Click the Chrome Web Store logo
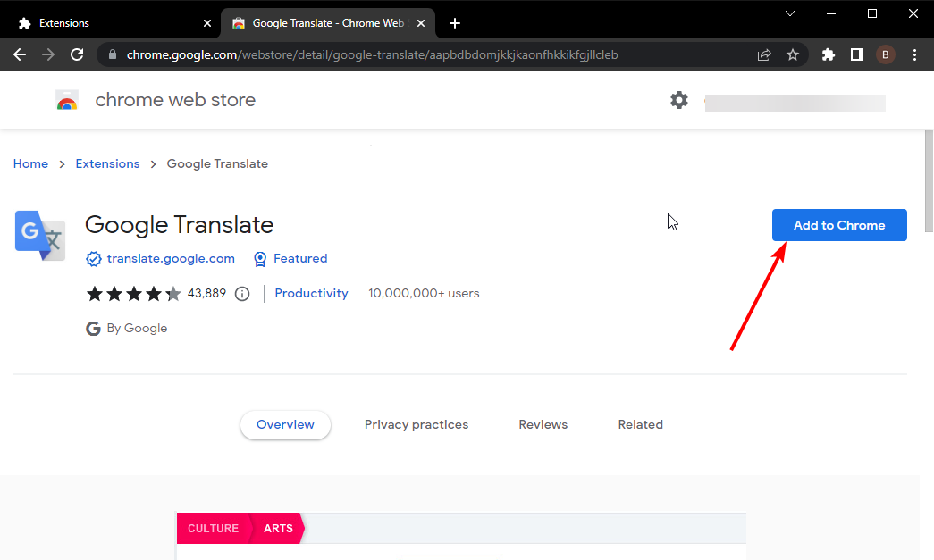Screen dimensions: 934x560 (x=67, y=101)
